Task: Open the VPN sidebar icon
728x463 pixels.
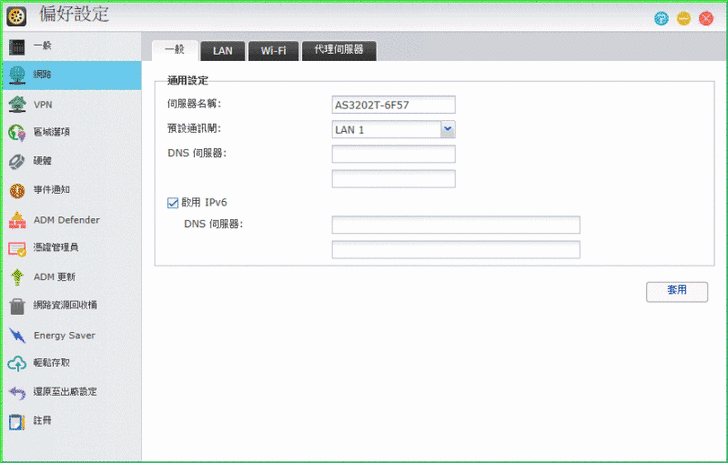Action: click(17, 104)
